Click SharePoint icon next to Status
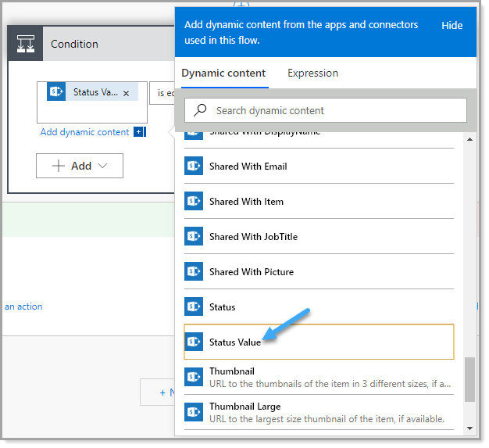This screenshot has height=448, width=489. point(194,306)
